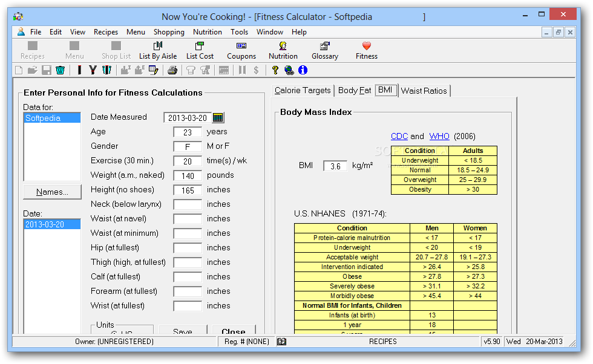Follow the WHO link
The image size is (593, 364).
[x=439, y=137]
